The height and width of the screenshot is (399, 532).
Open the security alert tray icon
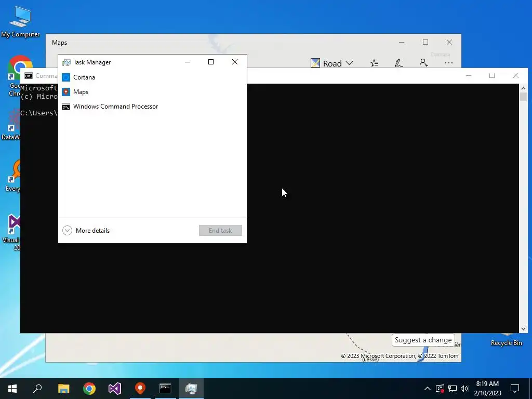coord(440,389)
